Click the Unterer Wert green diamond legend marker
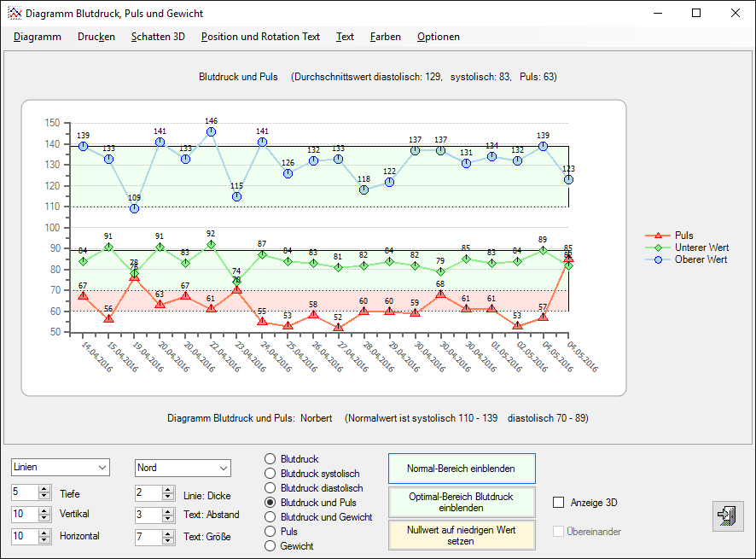756x559 pixels. pos(657,247)
